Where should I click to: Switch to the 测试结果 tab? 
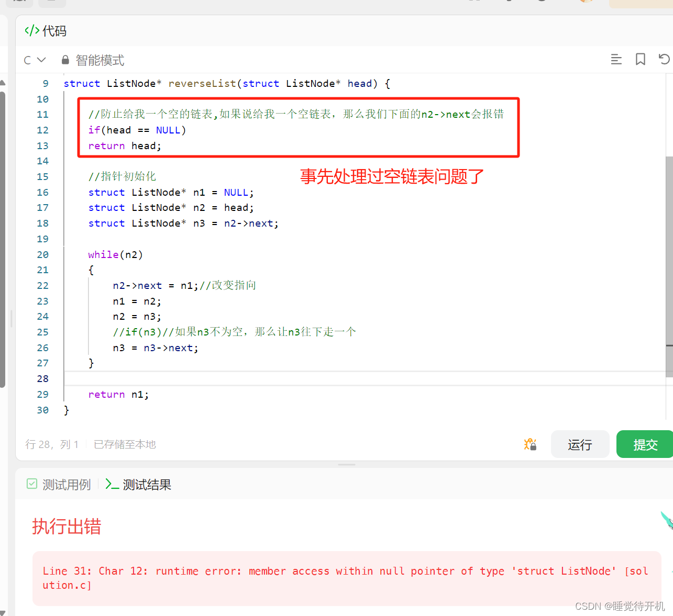tap(146, 484)
